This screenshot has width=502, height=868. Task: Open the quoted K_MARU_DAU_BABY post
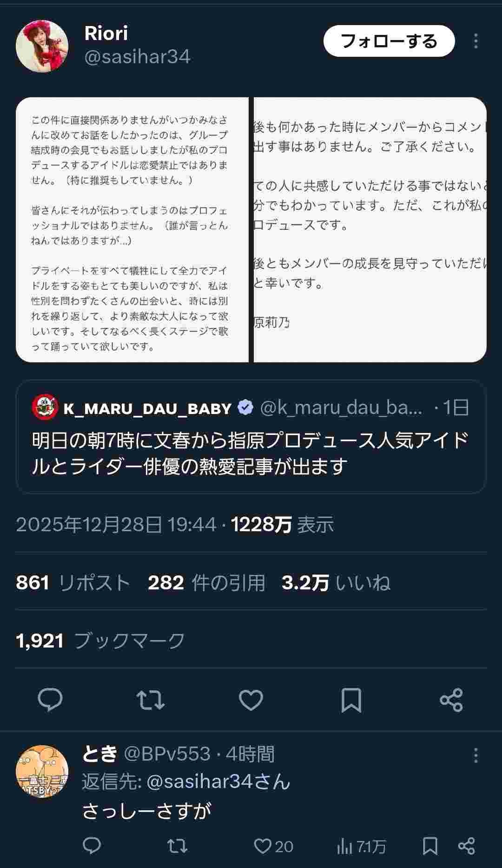[x=251, y=437]
